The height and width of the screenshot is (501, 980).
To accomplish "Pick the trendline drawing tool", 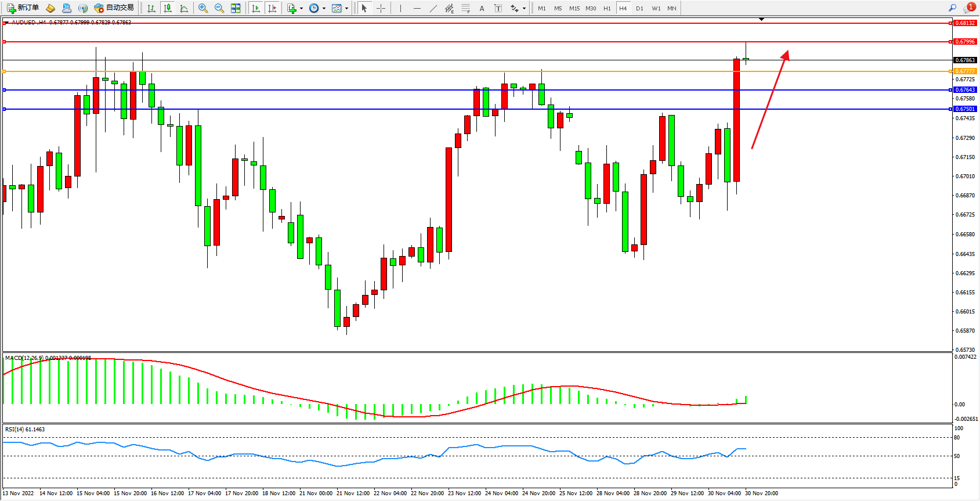I will coord(433,8).
